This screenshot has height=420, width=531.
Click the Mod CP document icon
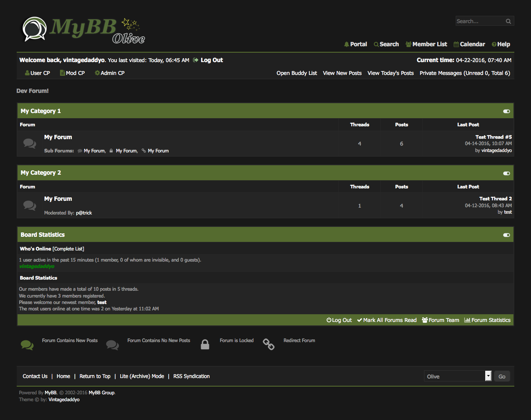tap(62, 73)
